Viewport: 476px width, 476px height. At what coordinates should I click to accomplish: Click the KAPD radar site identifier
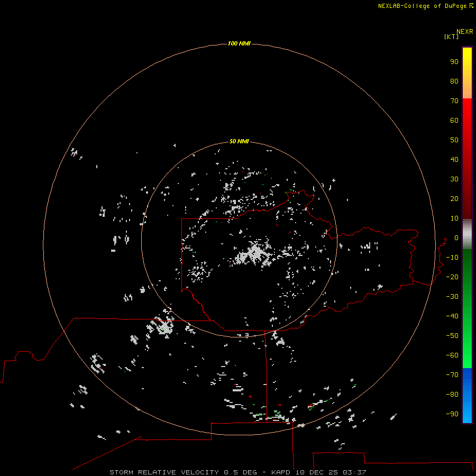tap(282, 472)
